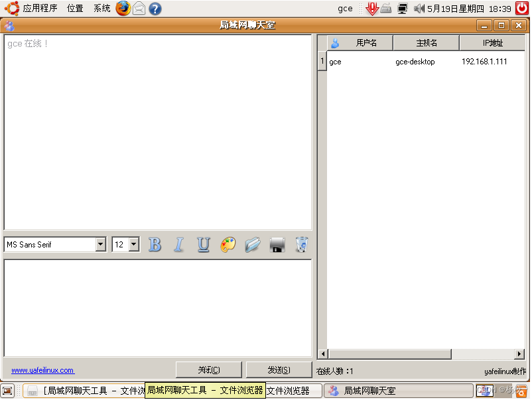Launch the mail client from panel

pyautogui.click(x=139, y=9)
